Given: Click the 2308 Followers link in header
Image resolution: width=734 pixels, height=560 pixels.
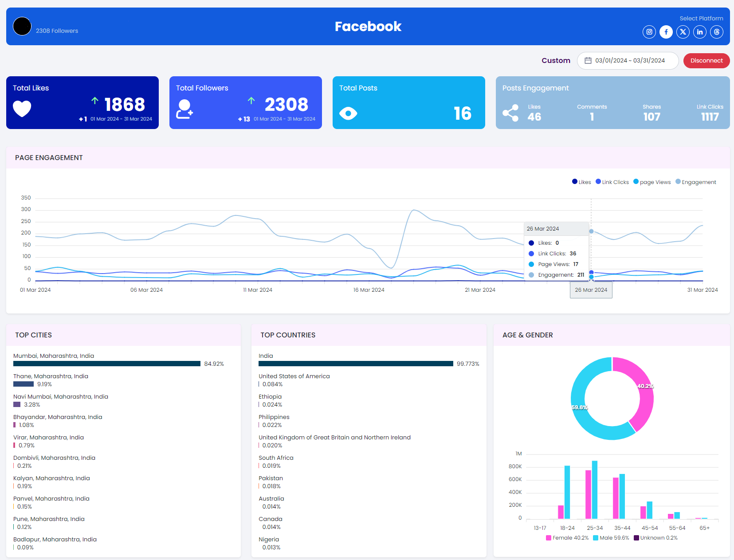Looking at the screenshot, I should point(57,31).
